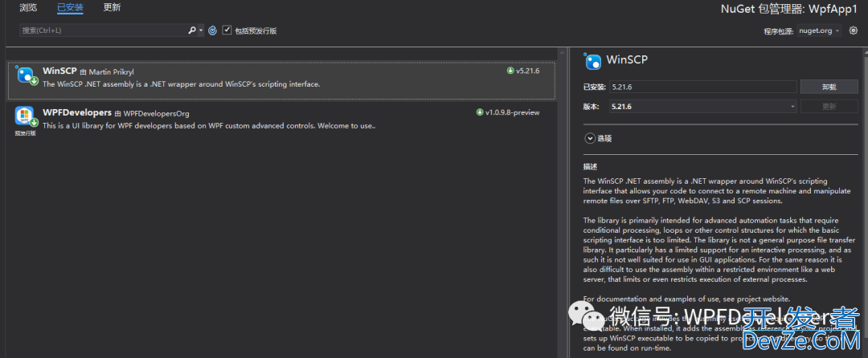Expand the 选项 options section
The height and width of the screenshot is (358, 868).
pos(590,138)
